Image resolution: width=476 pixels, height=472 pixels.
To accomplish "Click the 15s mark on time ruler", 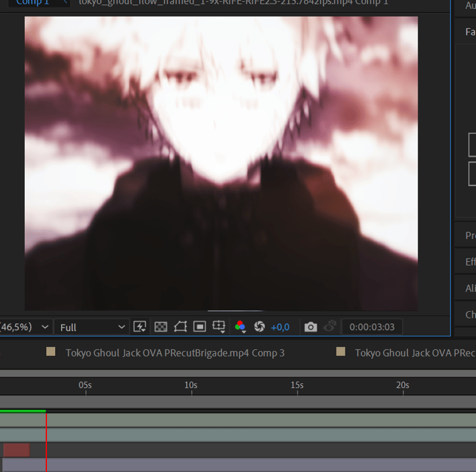I will point(297,386).
